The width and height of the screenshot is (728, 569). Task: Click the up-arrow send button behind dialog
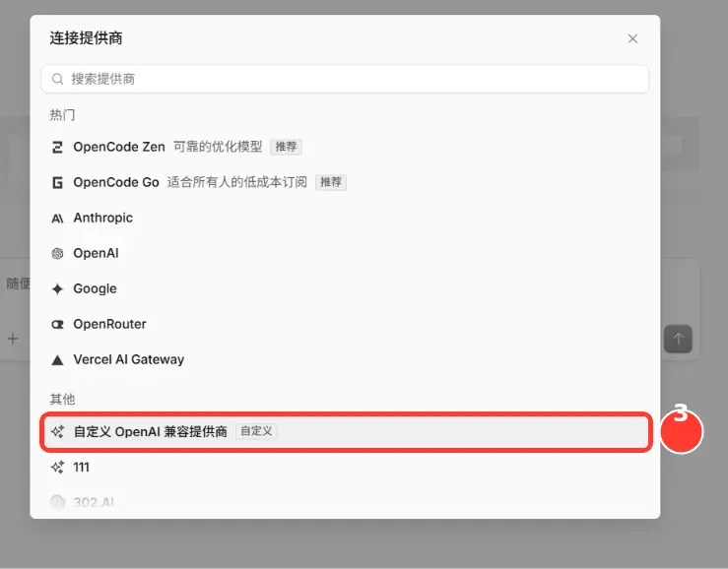(x=678, y=339)
